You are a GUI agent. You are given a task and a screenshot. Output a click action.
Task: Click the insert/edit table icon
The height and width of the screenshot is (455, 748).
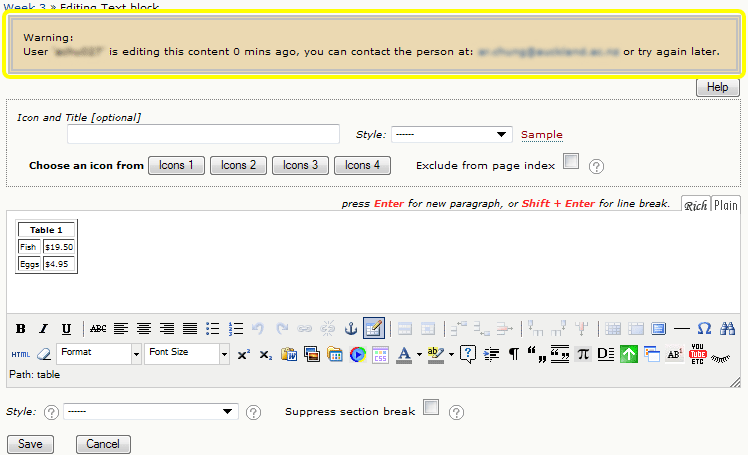pos(374,328)
